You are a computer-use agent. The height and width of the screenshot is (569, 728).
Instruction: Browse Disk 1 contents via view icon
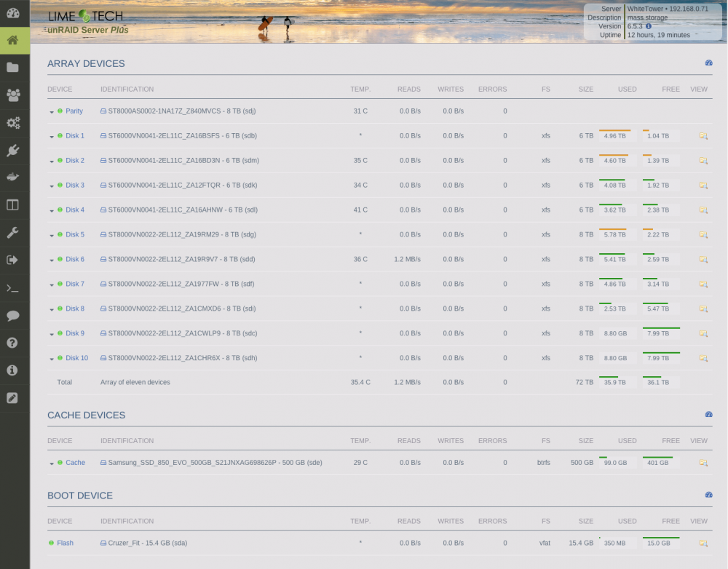click(x=703, y=136)
